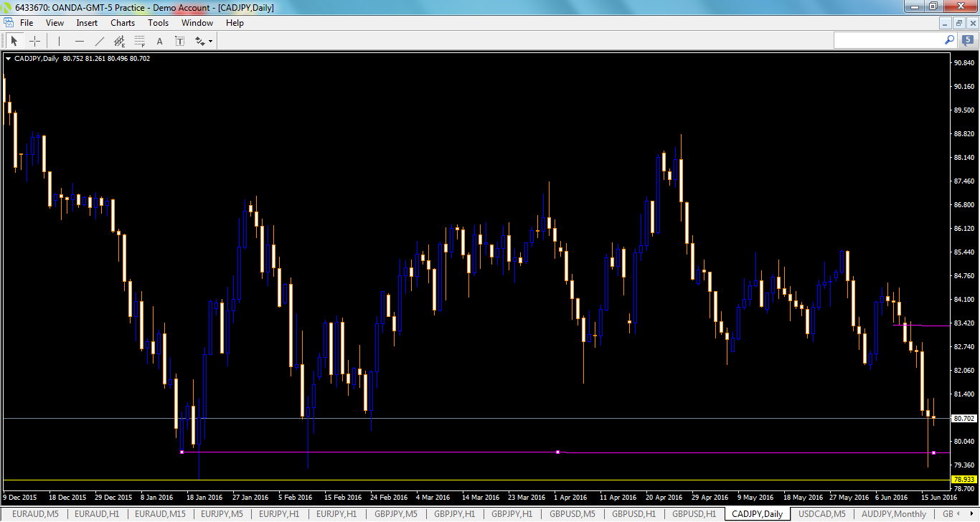Toggle the cursor arrow selection mode

point(14,41)
